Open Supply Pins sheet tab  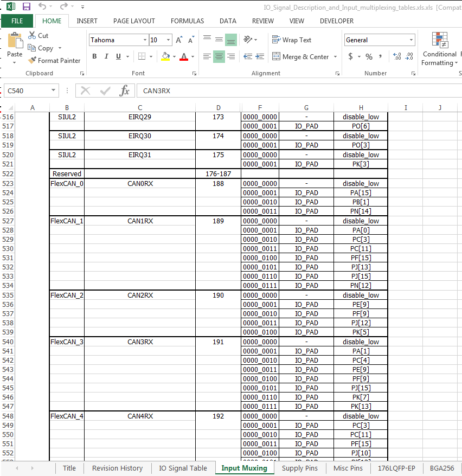click(x=300, y=468)
